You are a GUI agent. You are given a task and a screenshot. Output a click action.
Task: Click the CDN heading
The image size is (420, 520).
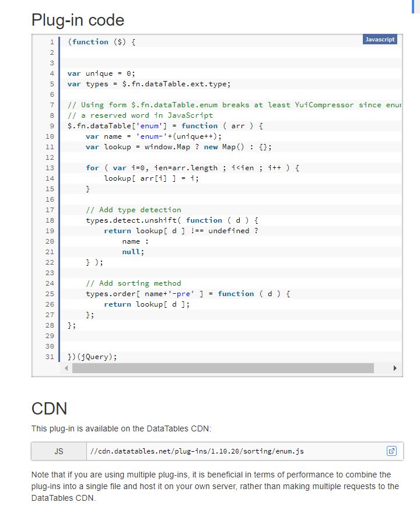(50, 408)
